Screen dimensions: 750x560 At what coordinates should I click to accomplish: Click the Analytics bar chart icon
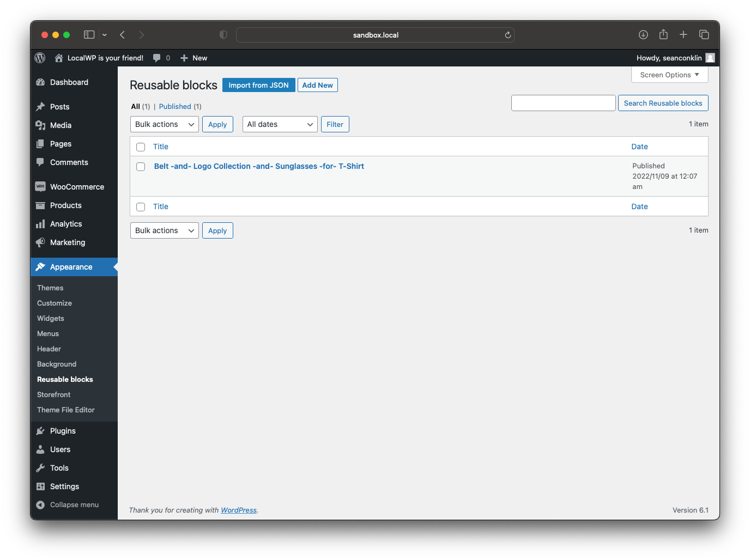point(40,224)
